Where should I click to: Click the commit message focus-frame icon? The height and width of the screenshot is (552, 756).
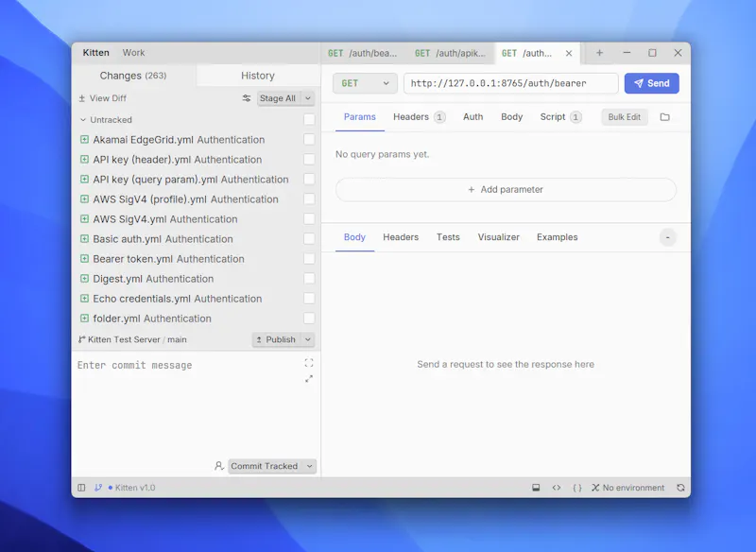[309, 363]
